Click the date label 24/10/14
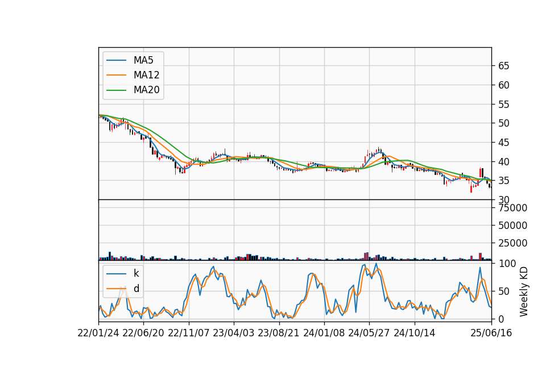 (x=415, y=333)
